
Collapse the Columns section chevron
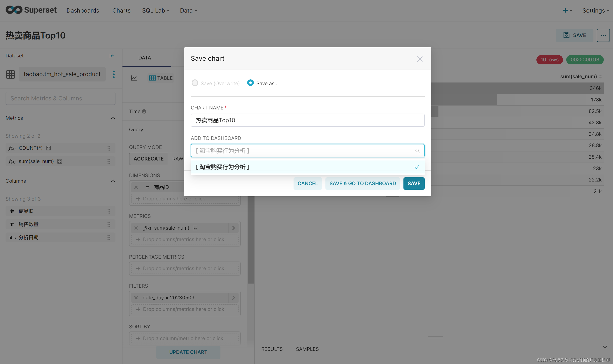coord(113,181)
